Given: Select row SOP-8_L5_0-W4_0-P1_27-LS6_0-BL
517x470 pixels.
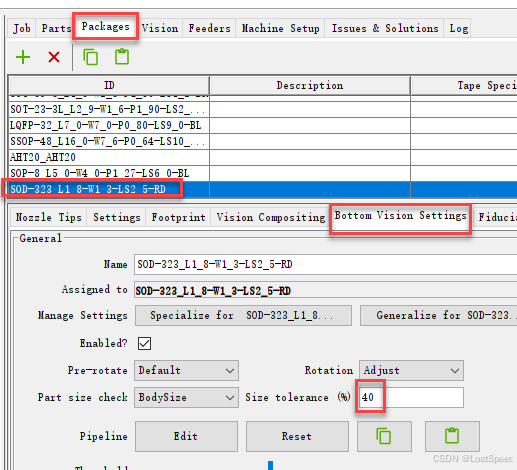Looking at the screenshot, I should [x=263, y=173].
